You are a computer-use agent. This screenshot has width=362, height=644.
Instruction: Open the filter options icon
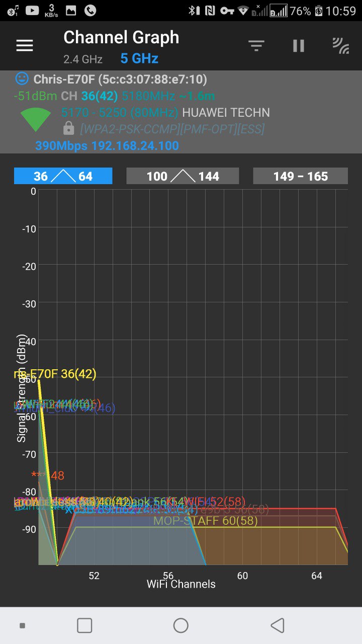click(x=256, y=46)
